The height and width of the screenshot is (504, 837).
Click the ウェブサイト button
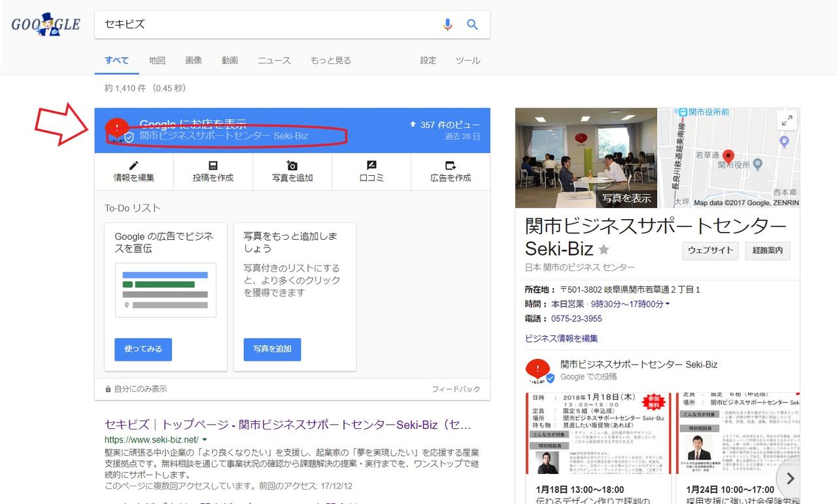click(x=711, y=250)
